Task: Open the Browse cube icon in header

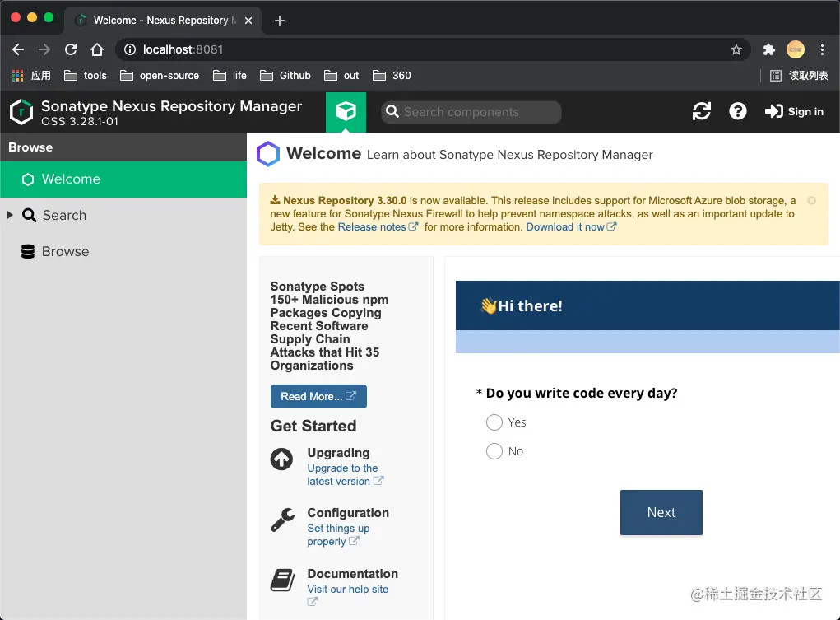Action: coord(346,111)
